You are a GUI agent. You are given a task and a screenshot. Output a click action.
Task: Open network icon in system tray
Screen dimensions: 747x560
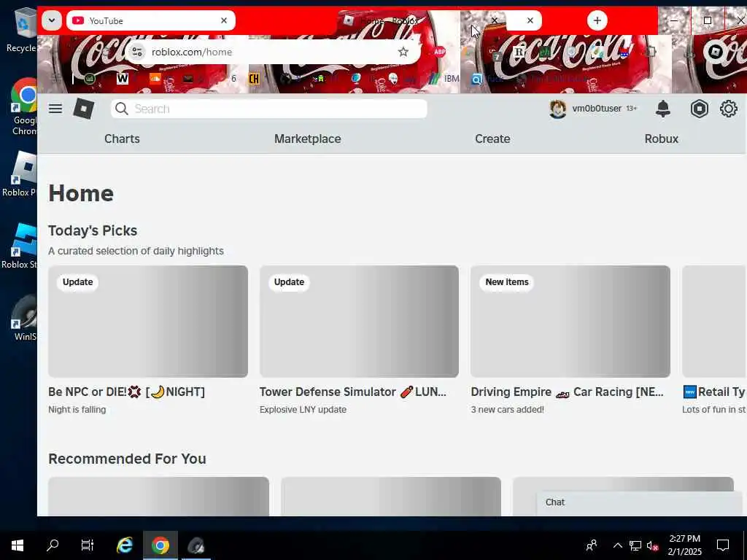pyautogui.click(x=635, y=545)
